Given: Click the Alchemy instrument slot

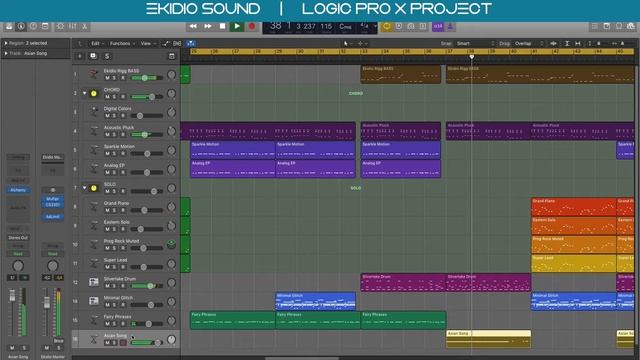Looking at the screenshot, I should tap(18, 190).
